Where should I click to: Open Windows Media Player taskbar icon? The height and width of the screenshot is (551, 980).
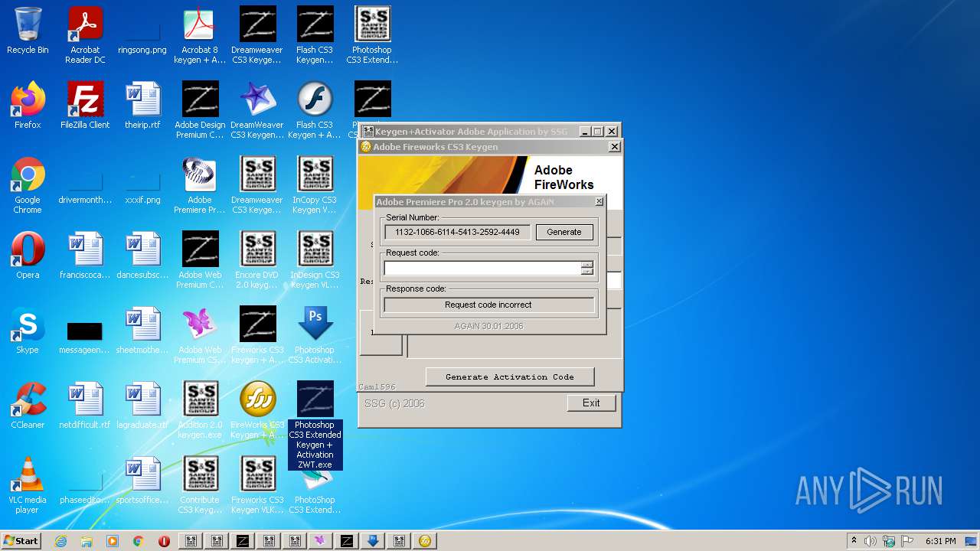tap(113, 541)
